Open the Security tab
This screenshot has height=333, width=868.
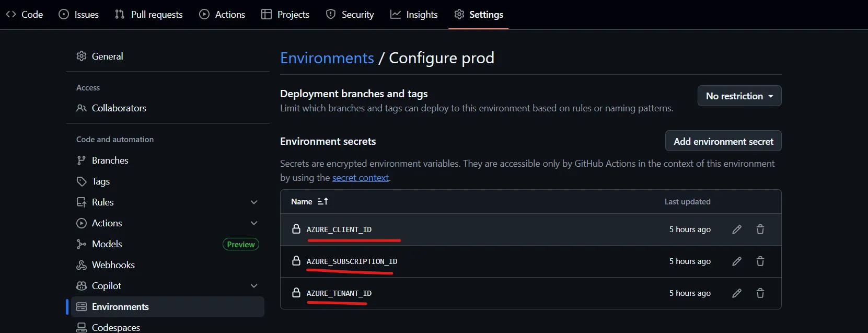(x=350, y=15)
